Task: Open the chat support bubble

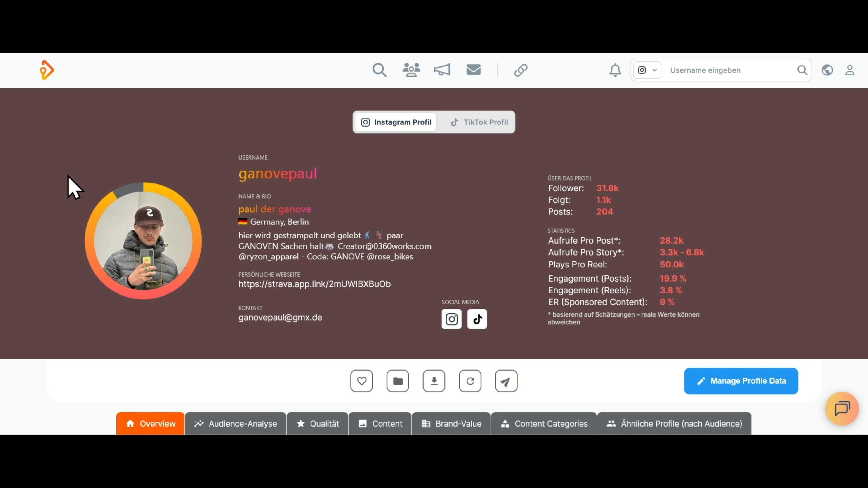Action: [x=842, y=408]
